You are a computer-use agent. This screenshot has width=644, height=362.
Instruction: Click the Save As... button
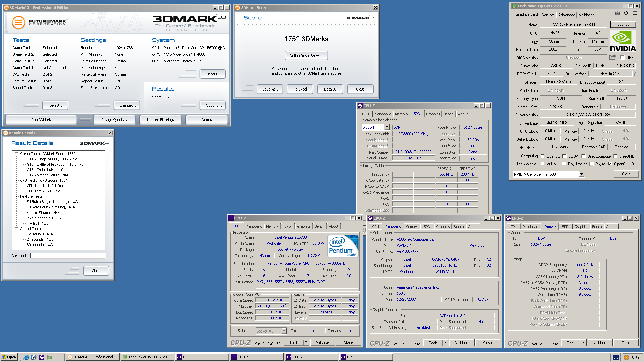[270, 89]
